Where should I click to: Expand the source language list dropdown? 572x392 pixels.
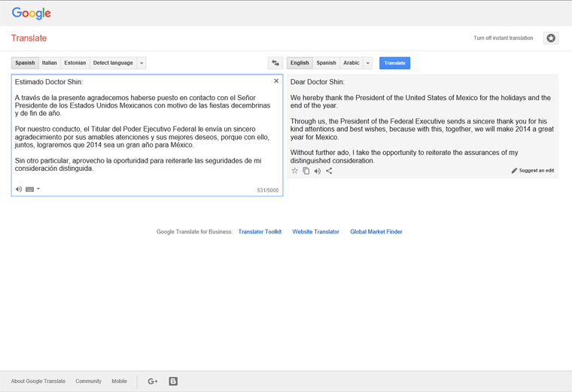[141, 63]
